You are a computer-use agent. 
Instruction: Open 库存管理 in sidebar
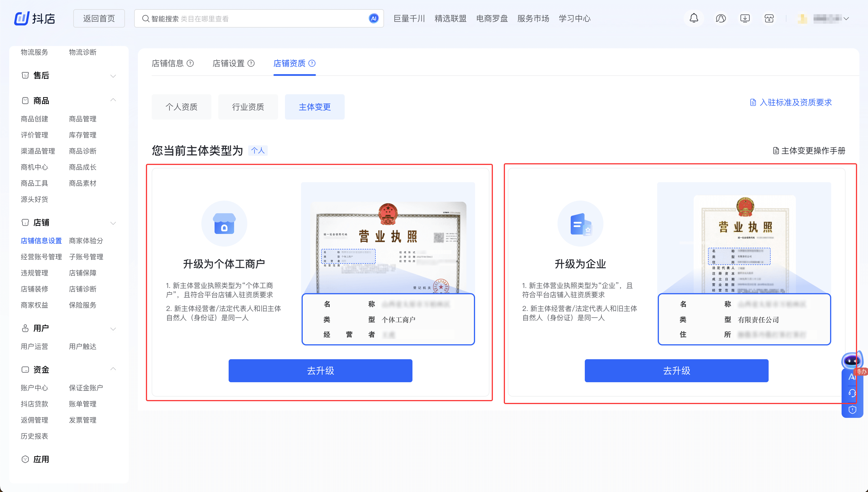(83, 135)
